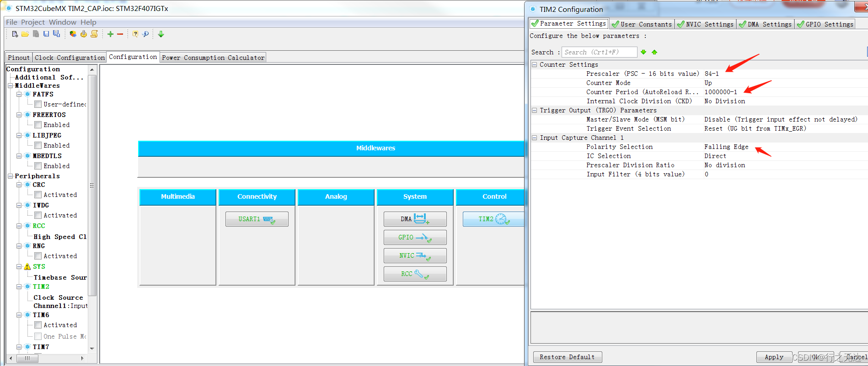The height and width of the screenshot is (366, 868).
Task: Open the Help menu
Action: point(88,22)
